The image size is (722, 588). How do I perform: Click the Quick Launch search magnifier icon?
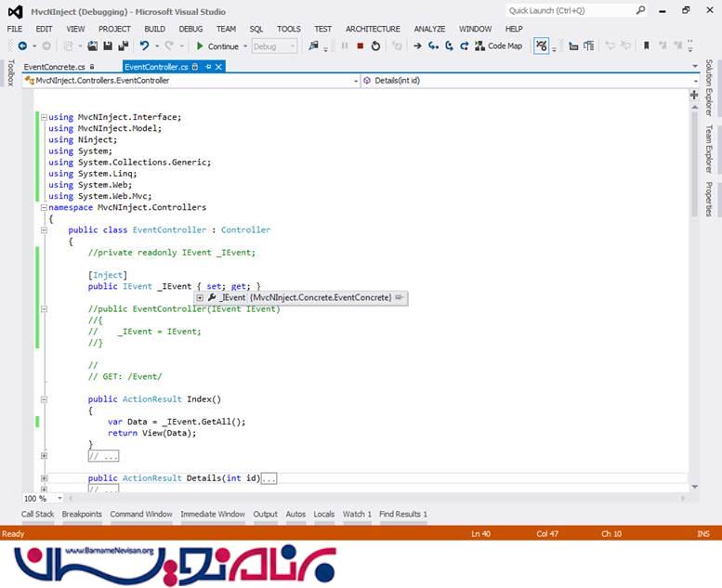tap(640, 10)
